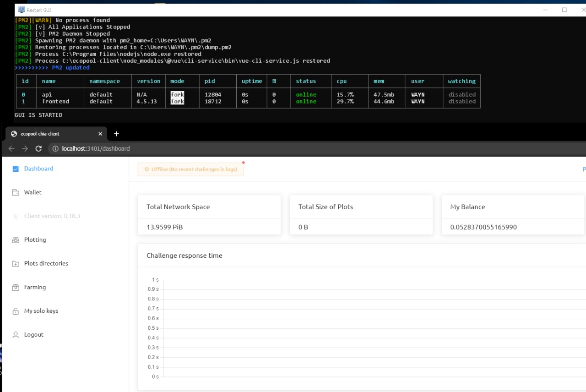
Task: Open the Farming page
Action: [x=35, y=287]
